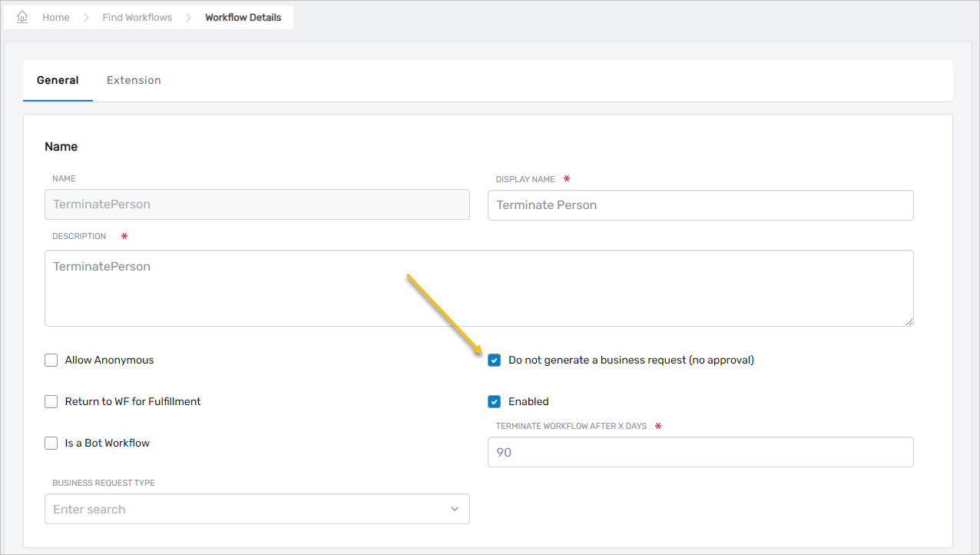Viewport: 980px width, 555px height.
Task: Click the Description textarea resize handle
Action: pos(910,322)
